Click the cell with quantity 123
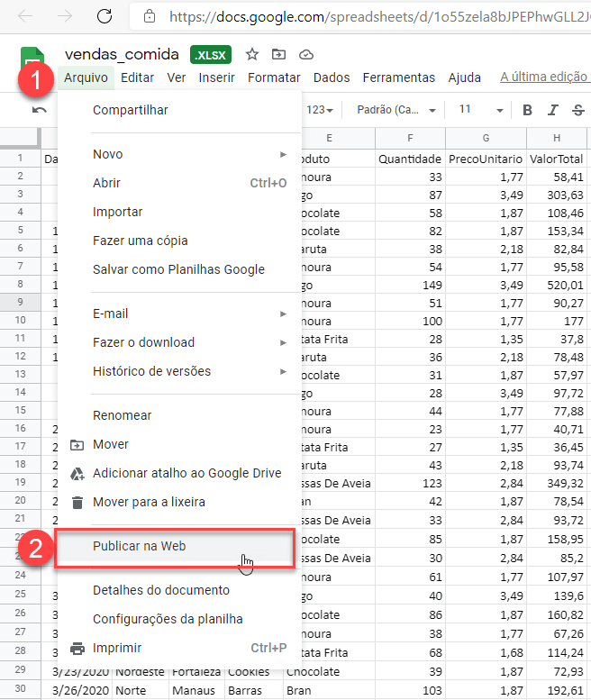The width and height of the screenshot is (591, 700). 410,484
